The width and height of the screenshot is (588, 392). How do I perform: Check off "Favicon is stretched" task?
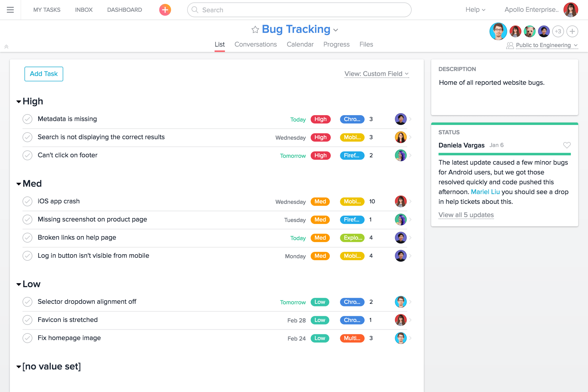(28, 320)
